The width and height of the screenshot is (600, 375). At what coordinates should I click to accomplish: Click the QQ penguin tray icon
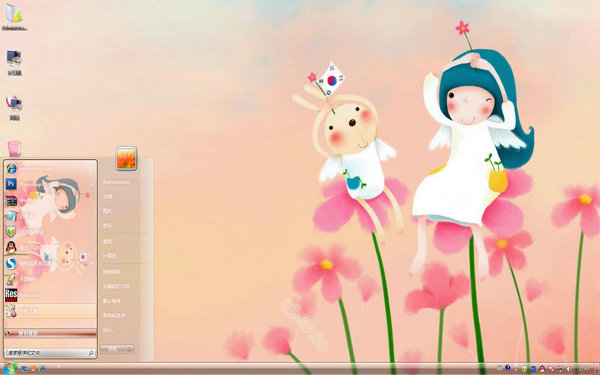542,369
